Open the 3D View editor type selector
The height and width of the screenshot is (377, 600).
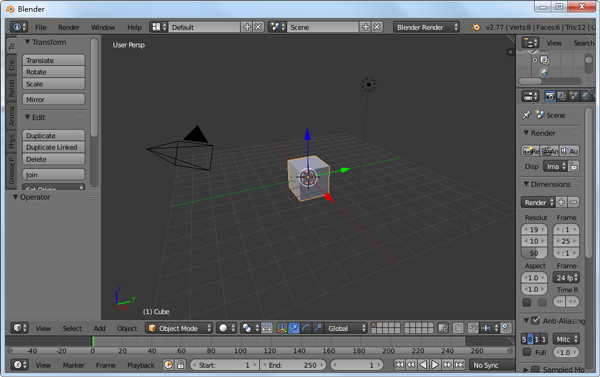point(19,328)
